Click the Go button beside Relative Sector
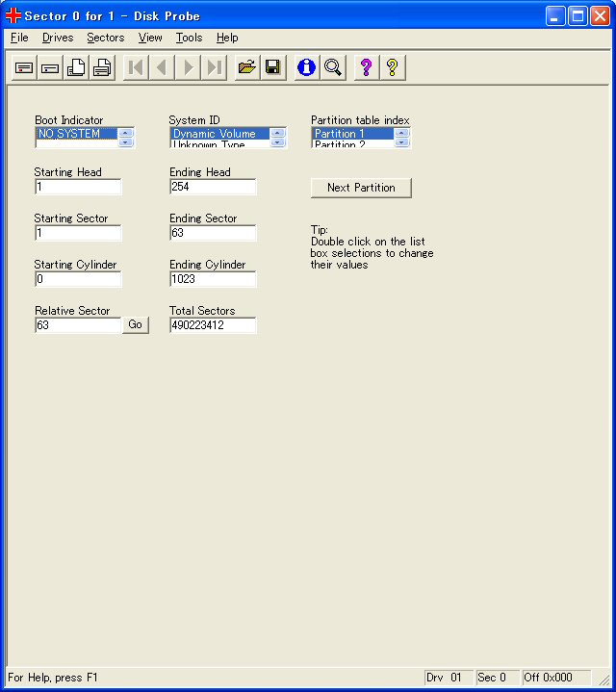The height and width of the screenshot is (692, 616). (x=135, y=324)
